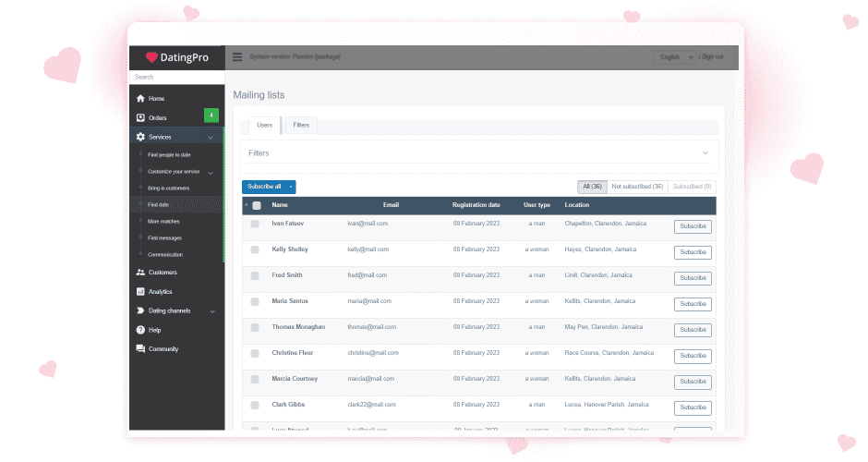Screen dimensions: 868x462
Task: Open the Subscribe all dropdown arrow
Action: [291, 187]
